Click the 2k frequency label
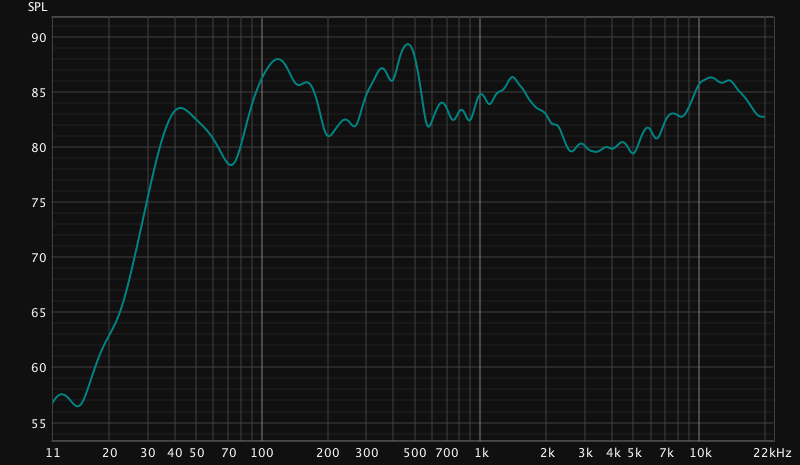The width and height of the screenshot is (800, 465). [547, 453]
